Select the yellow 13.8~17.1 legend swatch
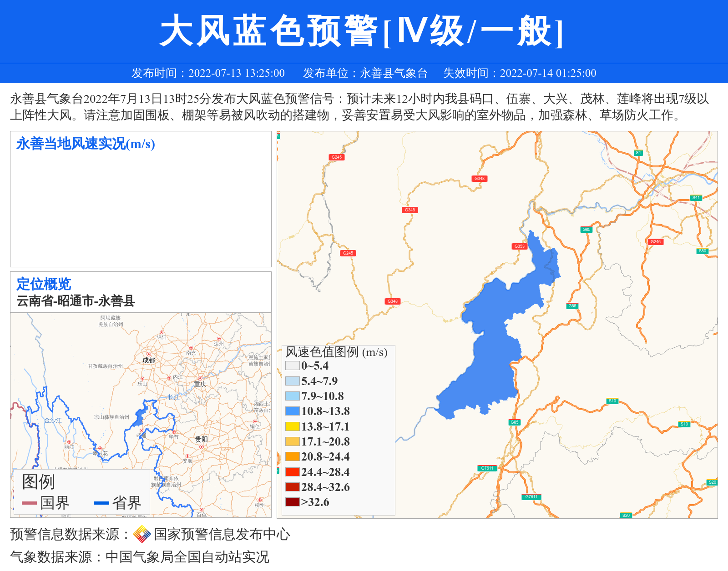The height and width of the screenshot is (571, 728). coord(292,426)
